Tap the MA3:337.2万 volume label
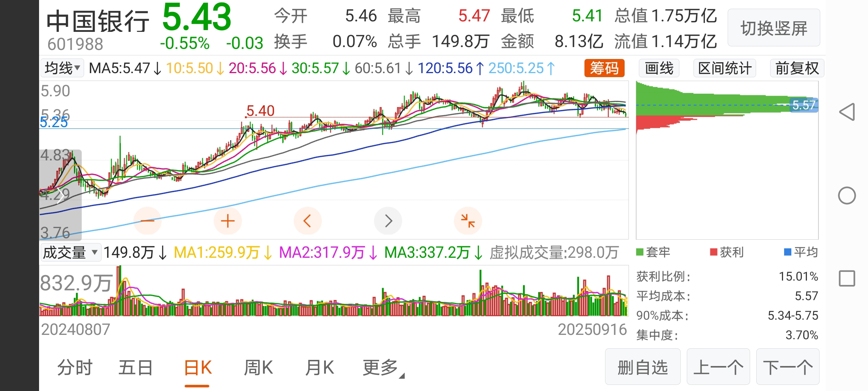The image size is (868, 391). (x=433, y=252)
